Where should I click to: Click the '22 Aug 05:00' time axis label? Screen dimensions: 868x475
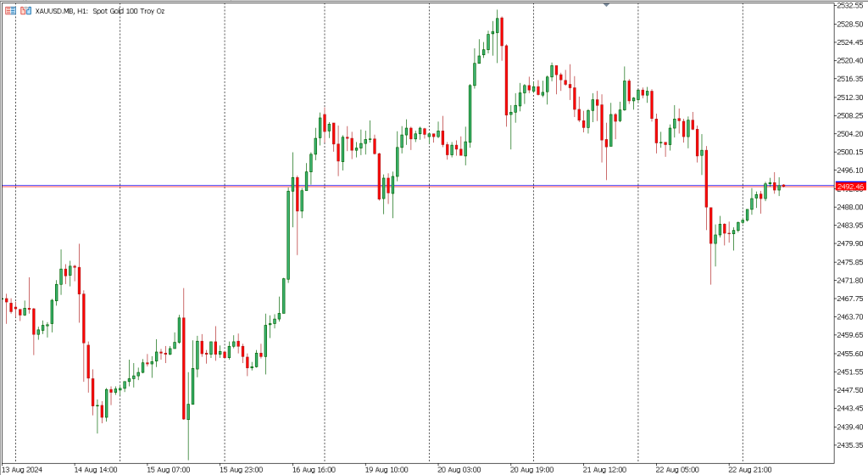point(677,469)
